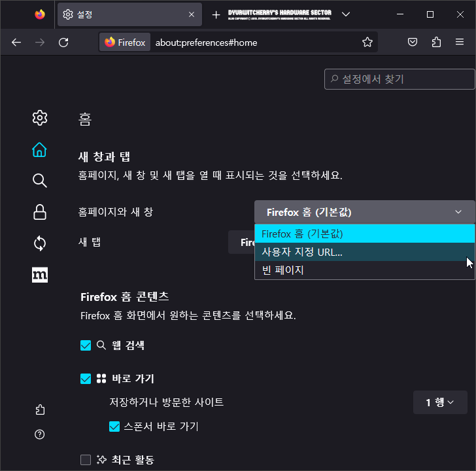Open Save to Pocket icon
Image resolution: width=476 pixels, height=471 pixels.
click(412, 42)
